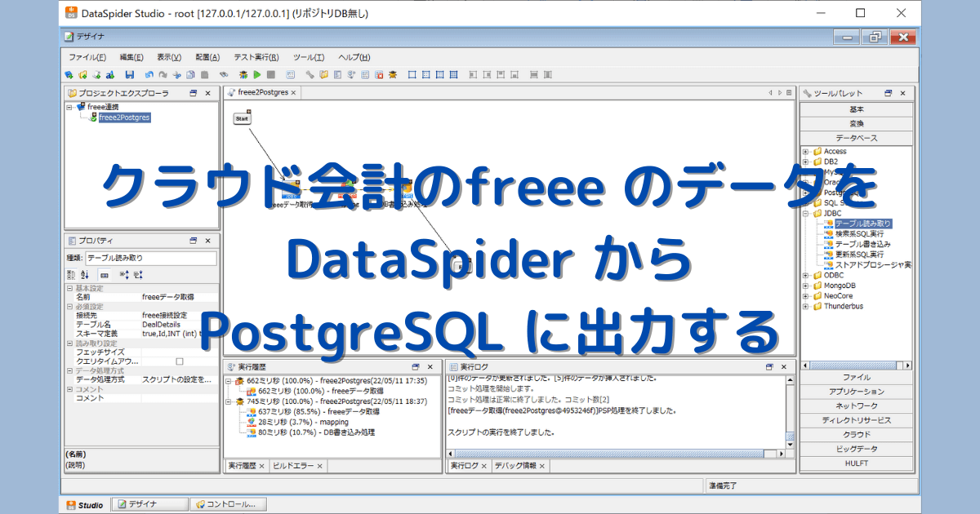Click the Undo arrow in the toolbar

click(149, 74)
